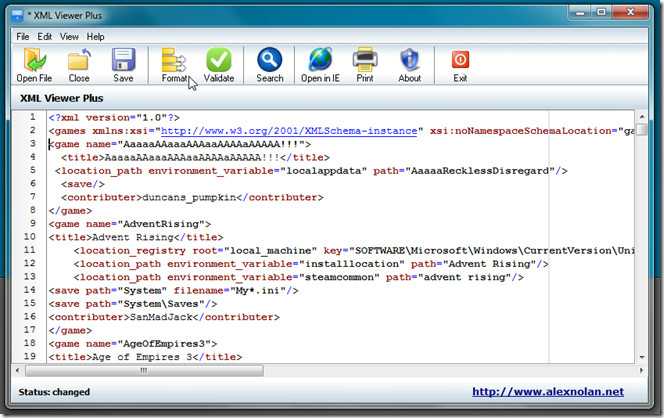Click the Open File toolbar icon
The image size is (664, 418).
[x=34, y=64]
